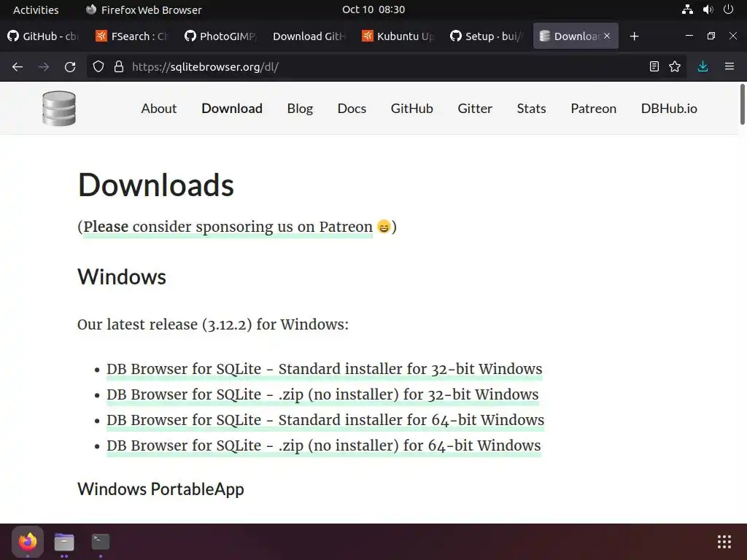Viewport: 747px width, 560px height.
Task: Open Firefox Web Browser app menu in top bar
Action: [x=144, y=9]
